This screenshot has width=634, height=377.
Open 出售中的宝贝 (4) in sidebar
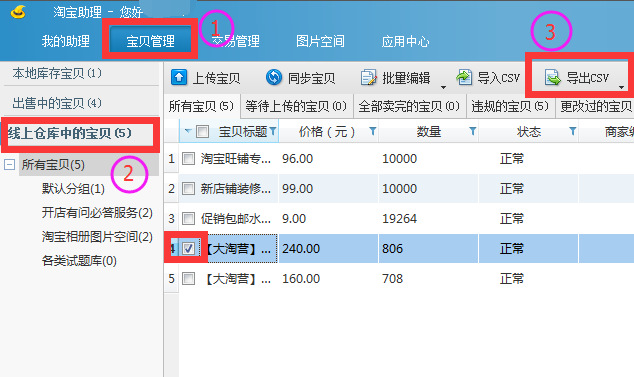coord(57,103)
